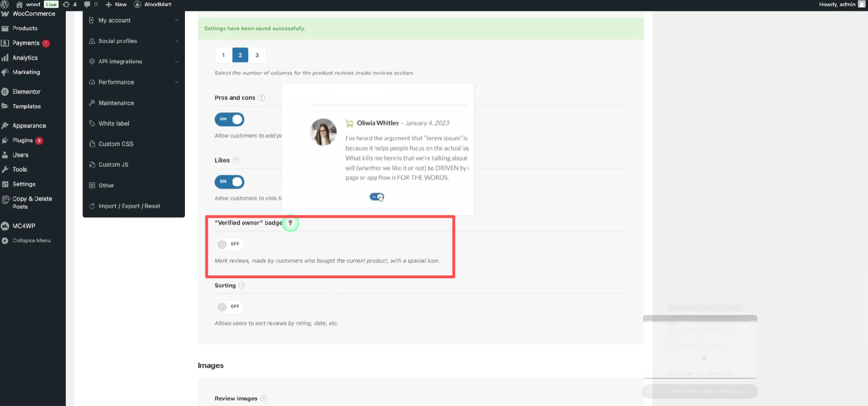The height and width of the screenshot is (406, 868).
Task: Expand the API integrations section
Action: 133,61
